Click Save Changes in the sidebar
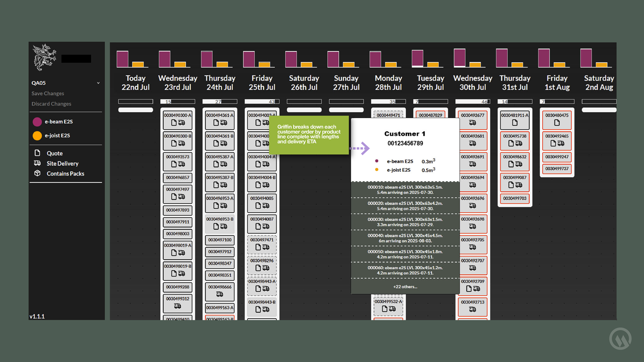Image resolution: width=644 pixels, height=362 pixels. coord(48,94)
